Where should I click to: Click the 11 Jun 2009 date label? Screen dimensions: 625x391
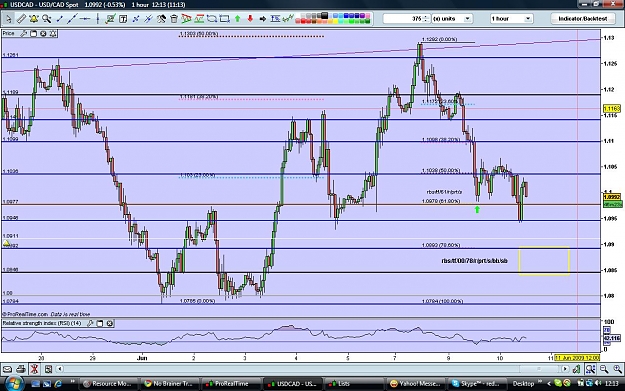point(577,358)
